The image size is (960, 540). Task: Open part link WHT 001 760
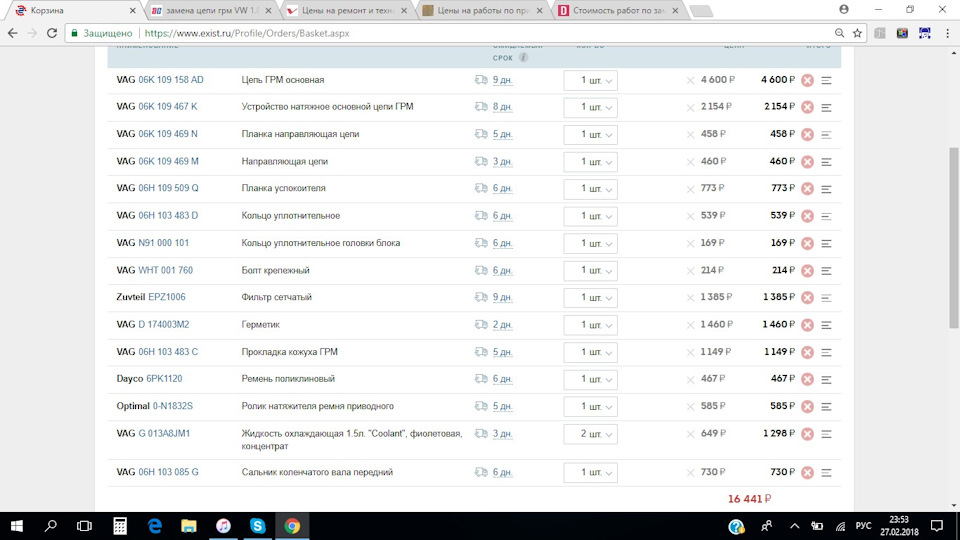165,270
